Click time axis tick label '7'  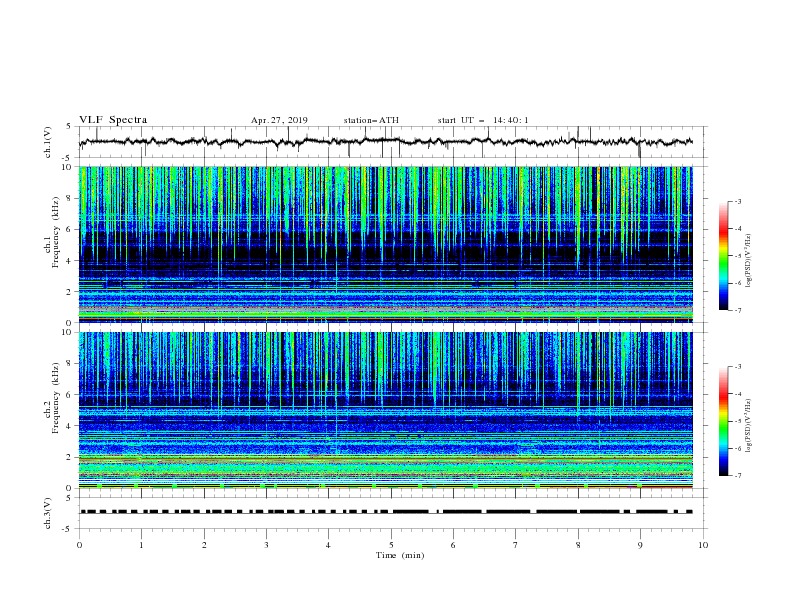(x=516, y=545)
